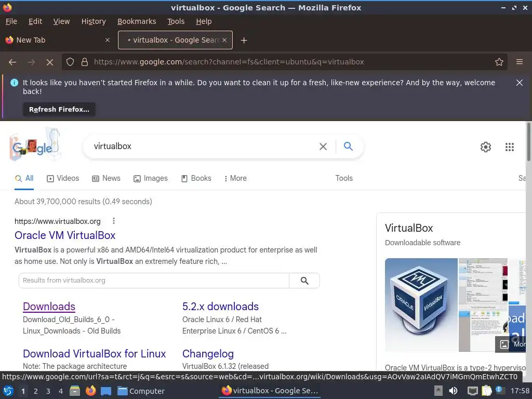Viewport: 532px width, 399px height.
Task: Open the Help menu
Action: coord(204,21)
